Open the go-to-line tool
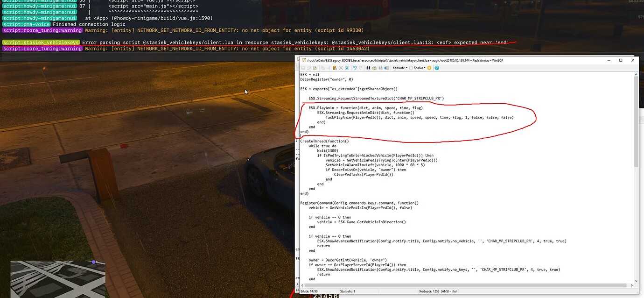The height and width of the screenshot is (298, 644). (x=386, y=68)
